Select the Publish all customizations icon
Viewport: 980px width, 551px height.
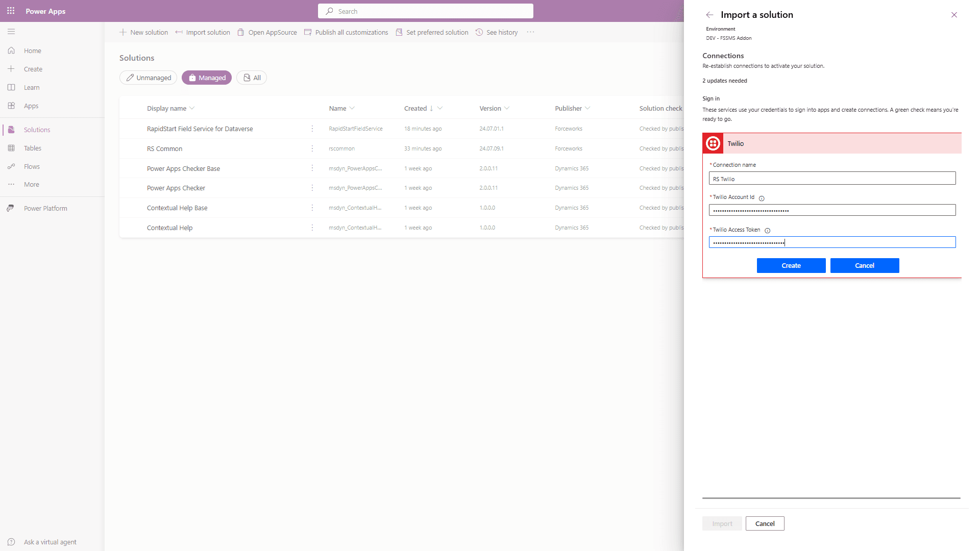point(308,32)
